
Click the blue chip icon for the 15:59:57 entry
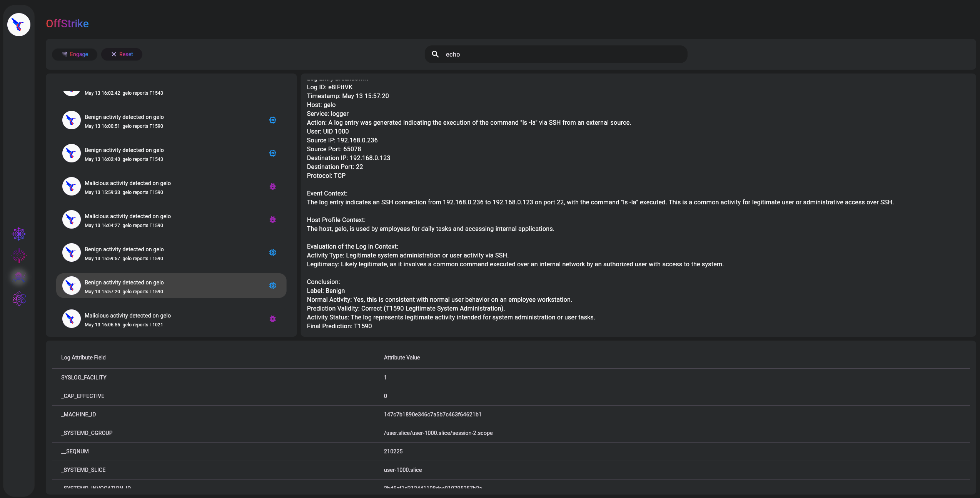coord(272,252)
